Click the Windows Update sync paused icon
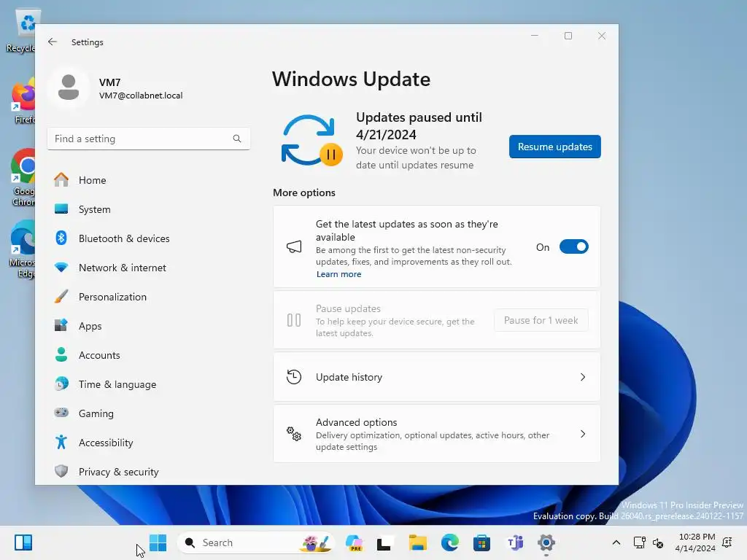 pyautogui.click(x=311, y=141)
